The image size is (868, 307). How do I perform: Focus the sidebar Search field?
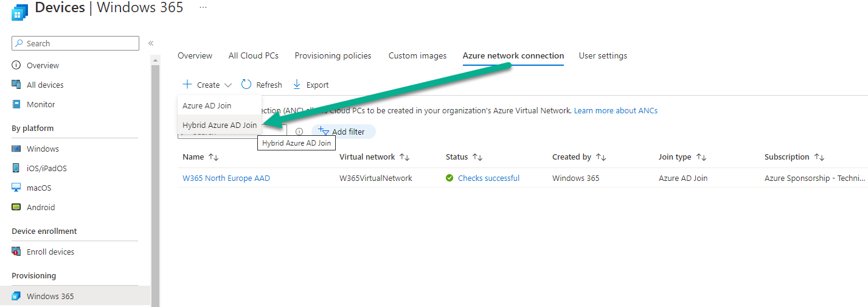75,43
